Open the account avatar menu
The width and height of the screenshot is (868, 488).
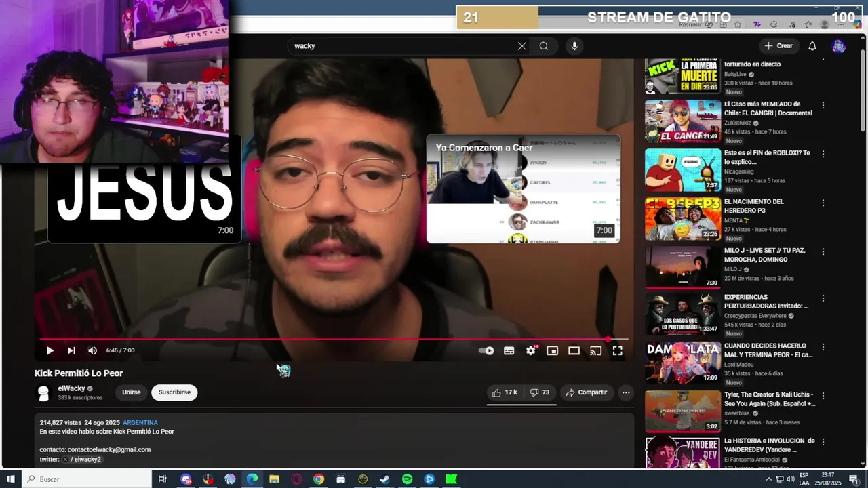click(839, 46)
